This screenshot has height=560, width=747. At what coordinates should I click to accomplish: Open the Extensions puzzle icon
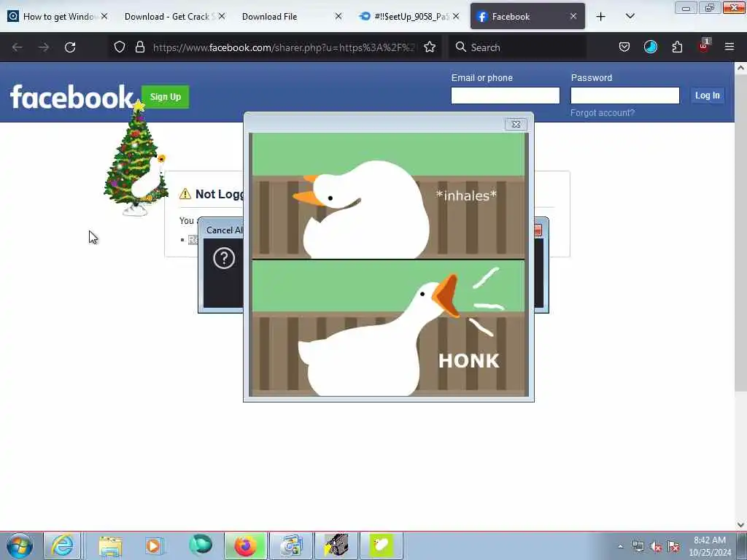[677, 47]
